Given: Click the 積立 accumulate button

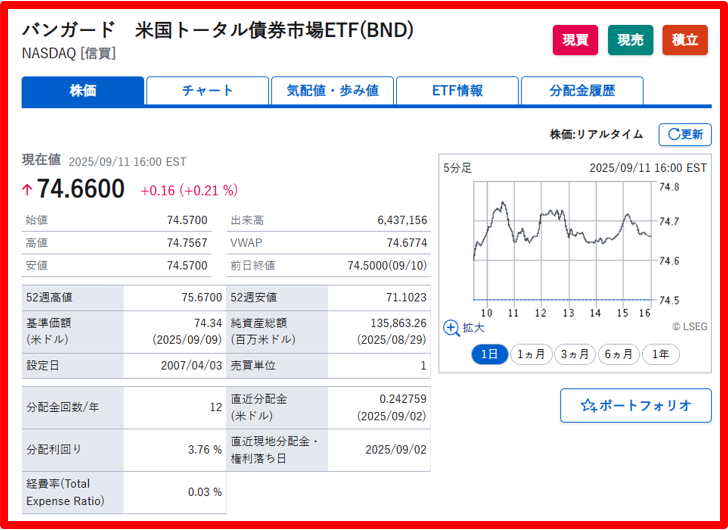Looking at the screenshot, I should click(x=685, y=40).
